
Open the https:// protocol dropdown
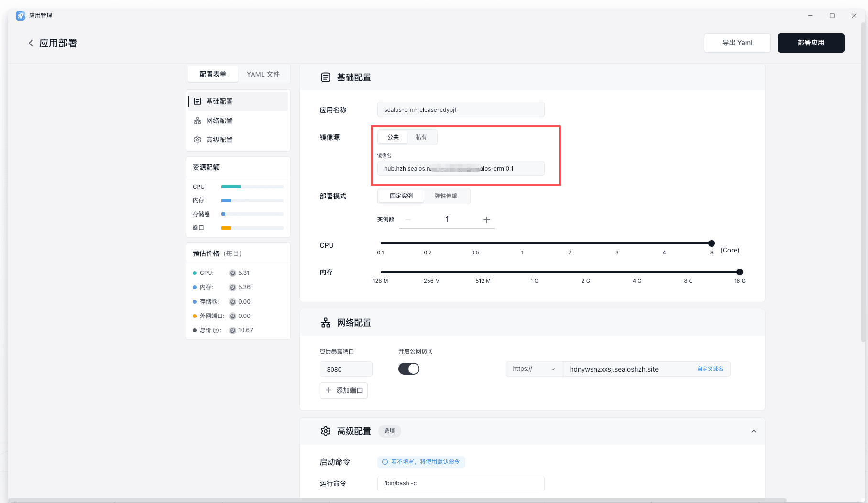coord(534,369)
